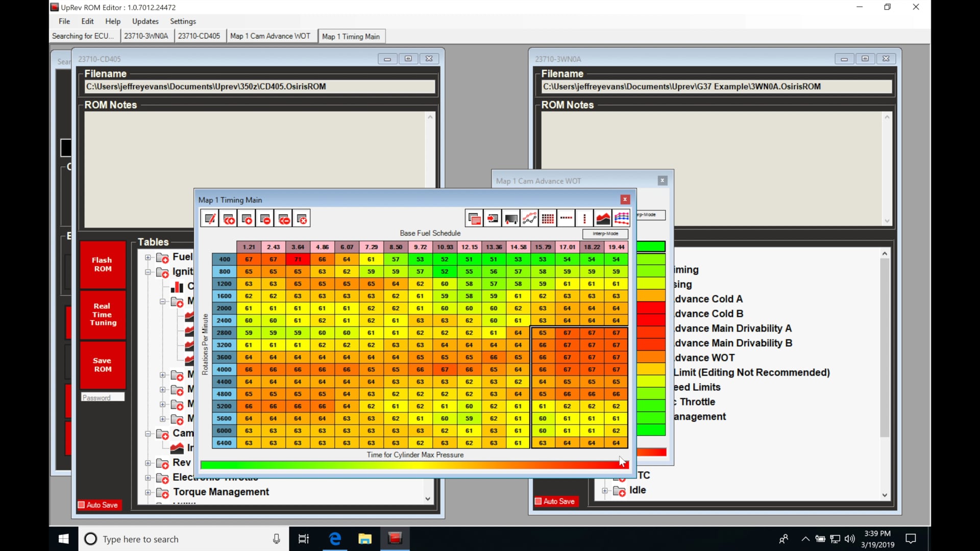The image size is (980, 551).
Task: Click the multi-line colored chart icon
Action: point(621,218)
